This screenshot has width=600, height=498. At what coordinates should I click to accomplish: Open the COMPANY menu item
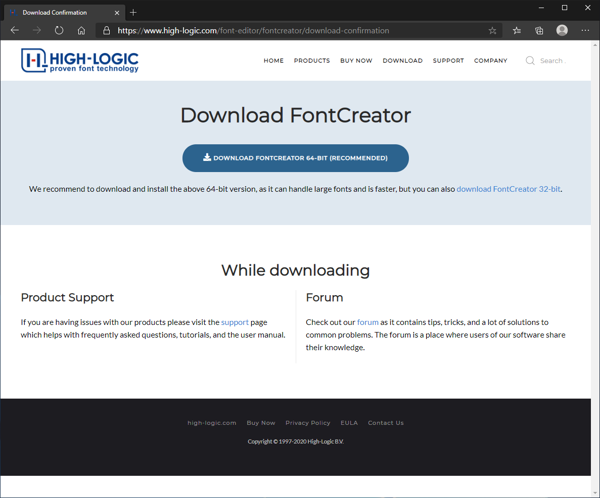491,60
